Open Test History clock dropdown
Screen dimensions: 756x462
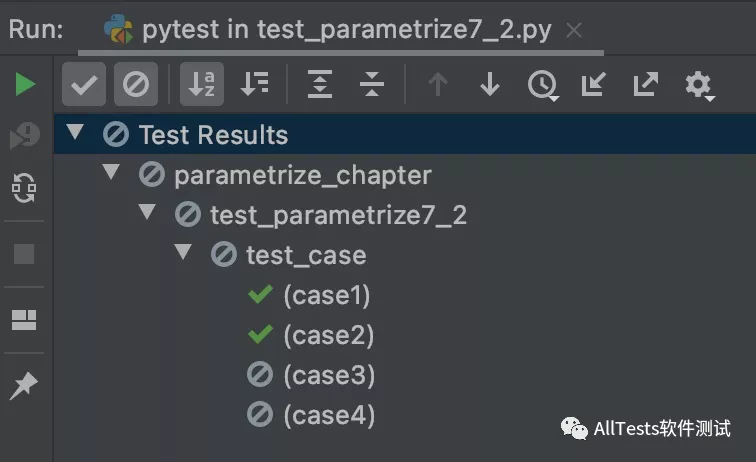point(542,85)
